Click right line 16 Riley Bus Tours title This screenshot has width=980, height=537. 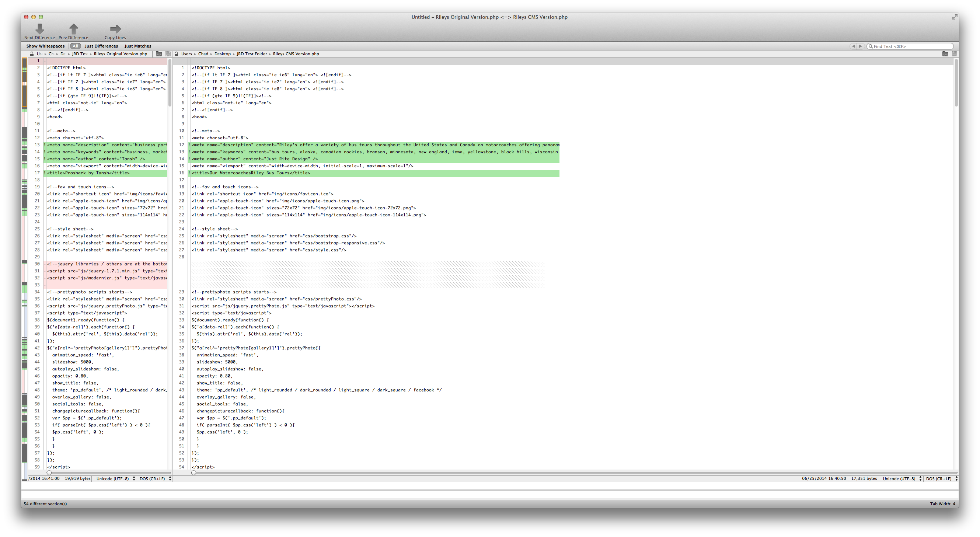click(x=251, y=173)
